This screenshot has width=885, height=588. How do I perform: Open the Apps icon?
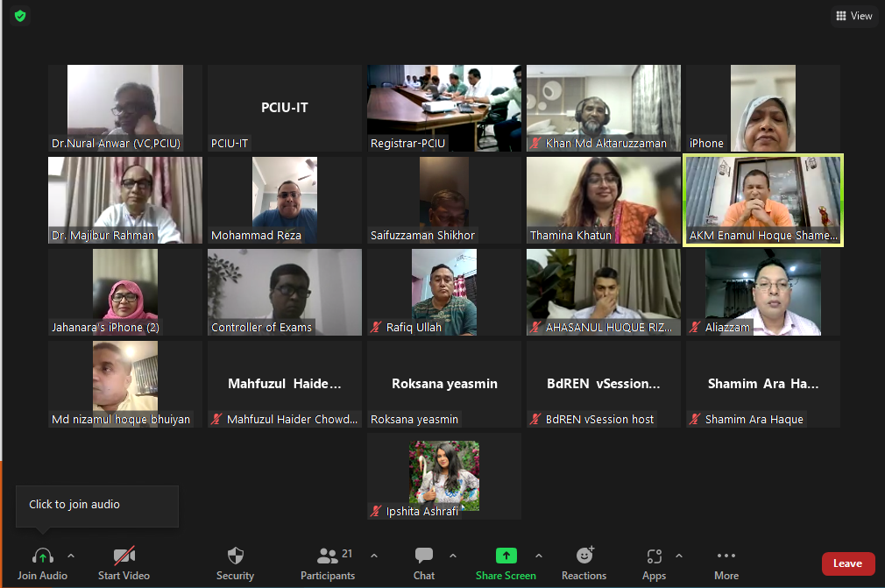click(x=655, y=556)
